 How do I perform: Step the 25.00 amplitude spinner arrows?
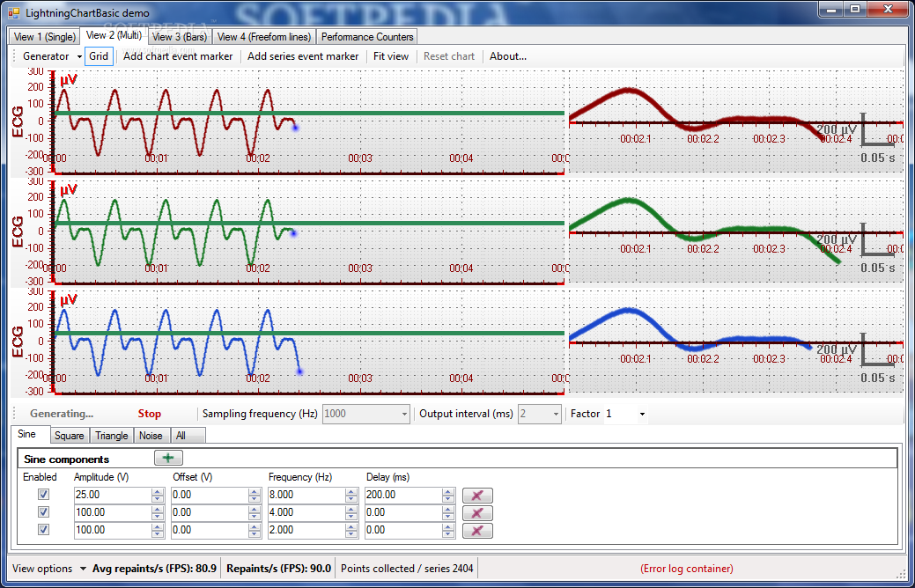(158, 495)
